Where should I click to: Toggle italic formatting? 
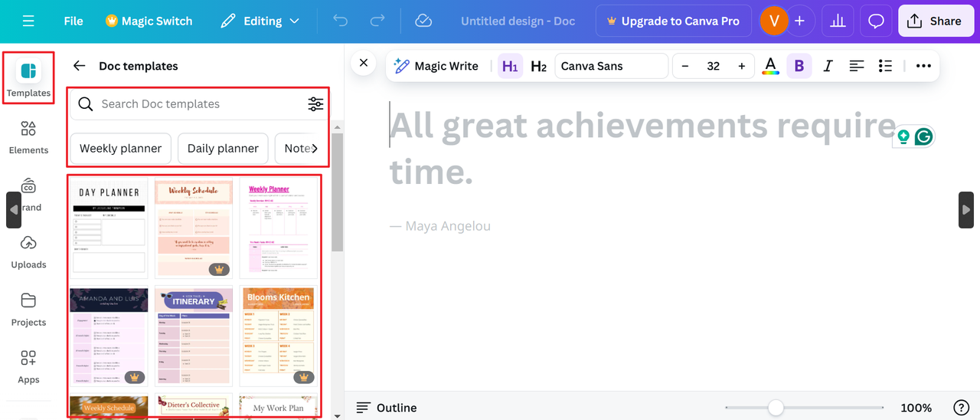828,66
